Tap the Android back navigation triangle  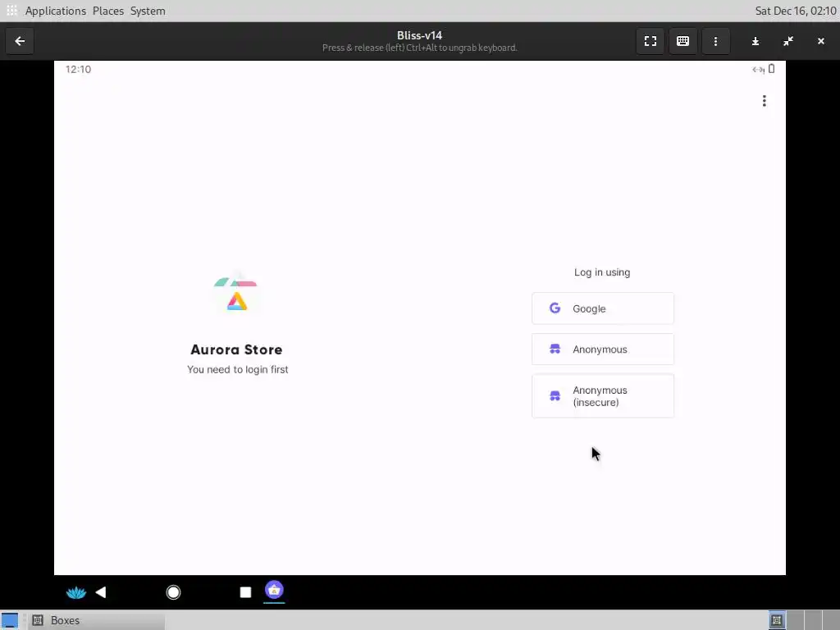tap(101, 592)
